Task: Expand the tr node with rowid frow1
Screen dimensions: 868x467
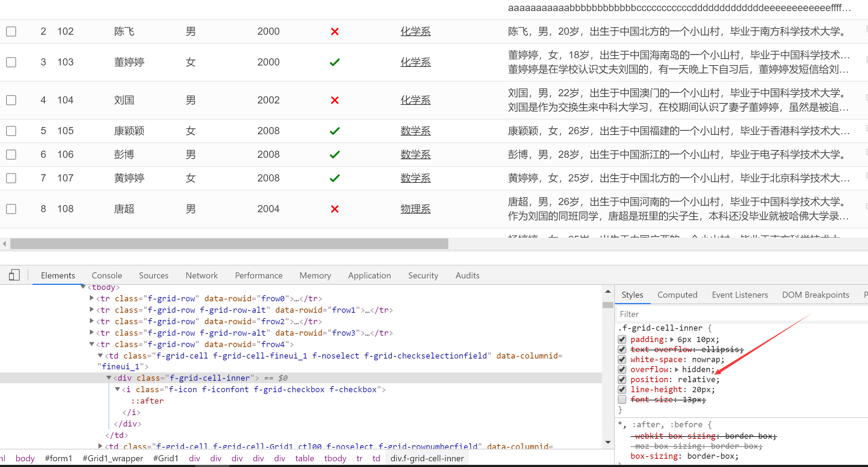Action: pos(92,309)
